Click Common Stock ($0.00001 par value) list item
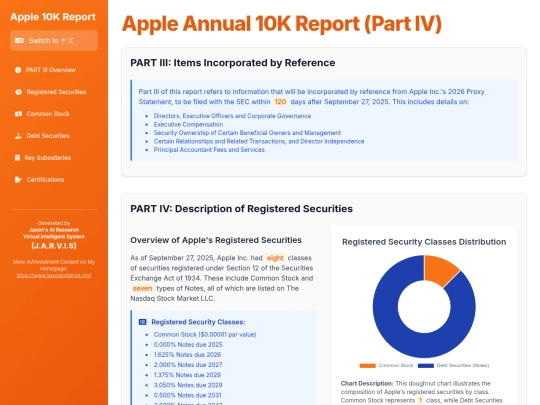The image size is (540, 405). pos(205,335)
